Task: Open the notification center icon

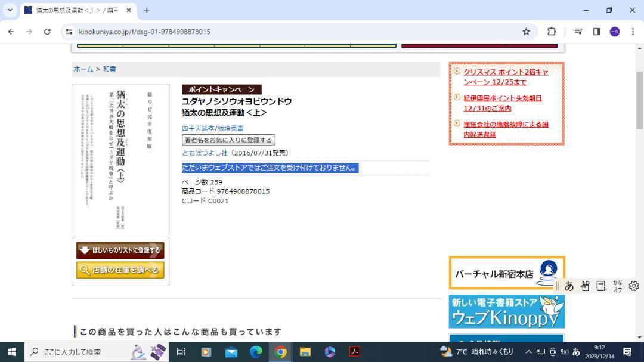Action: point(627,352)
